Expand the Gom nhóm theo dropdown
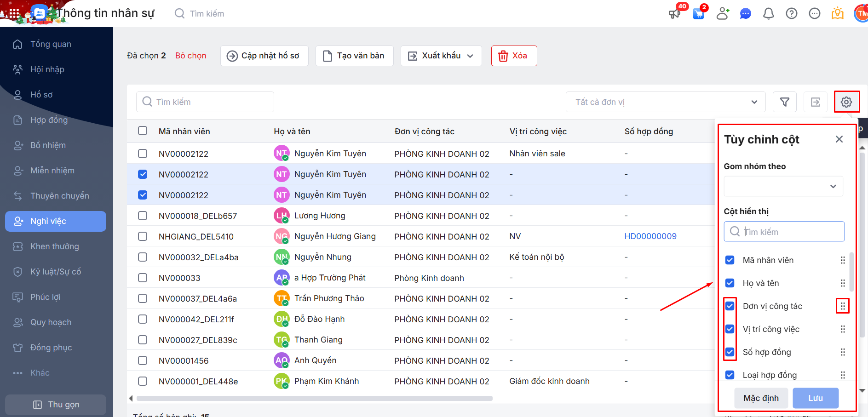The width and height of the screenshot is (868, 417). tap(783, 186)
